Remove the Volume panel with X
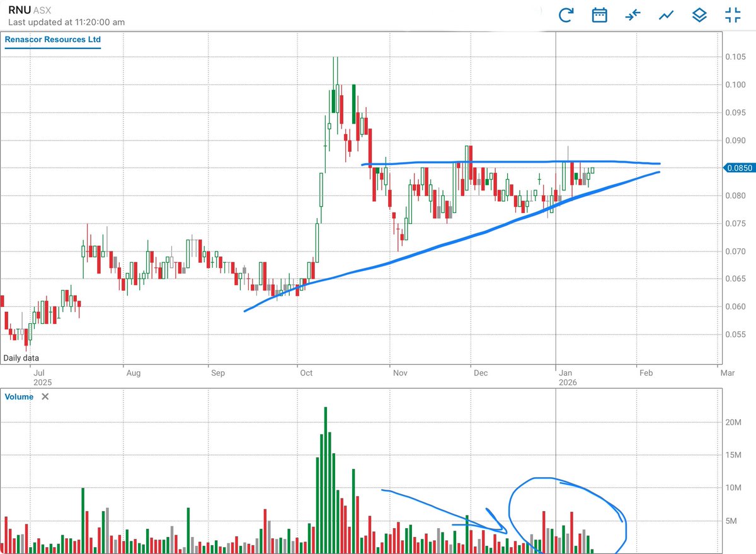Screen dimensions: 756x554 click(x=45, y=396)
